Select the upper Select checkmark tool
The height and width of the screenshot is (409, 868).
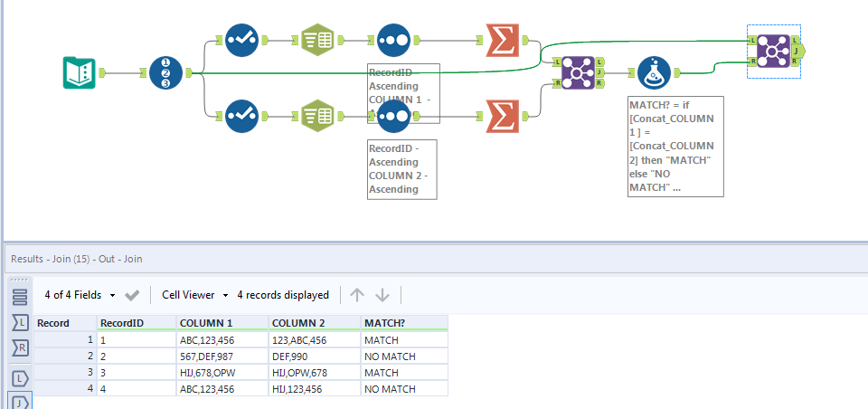click(241, 40)
